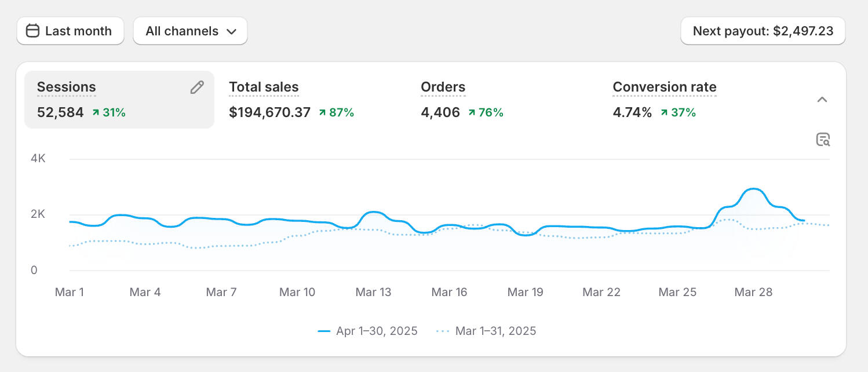Click the chart peak near Mar 28

(x=753, y=190)
